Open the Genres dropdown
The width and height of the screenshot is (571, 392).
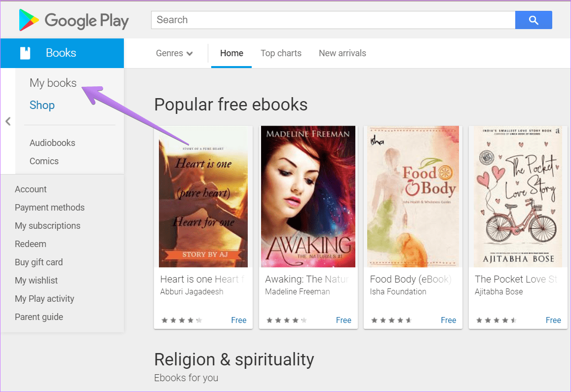click(174, 53)
